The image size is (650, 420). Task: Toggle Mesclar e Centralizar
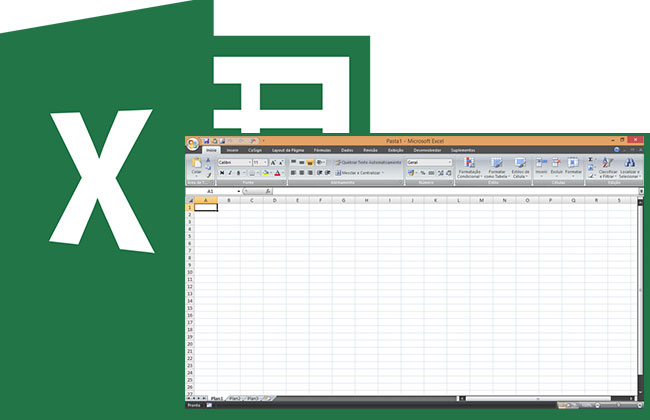359,172
